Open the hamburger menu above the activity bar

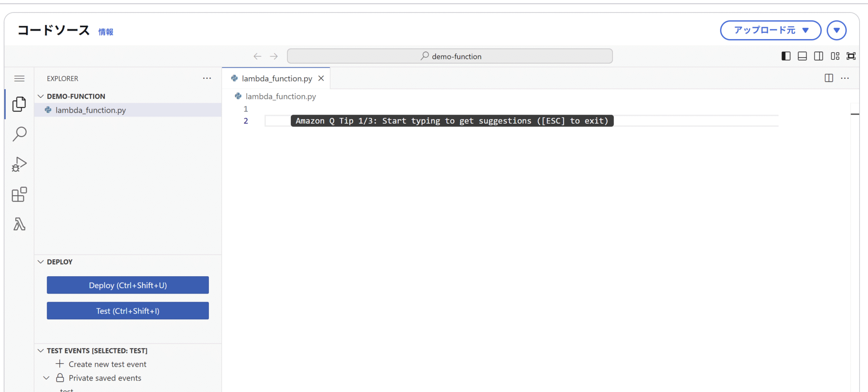click(x=19, y=78)
